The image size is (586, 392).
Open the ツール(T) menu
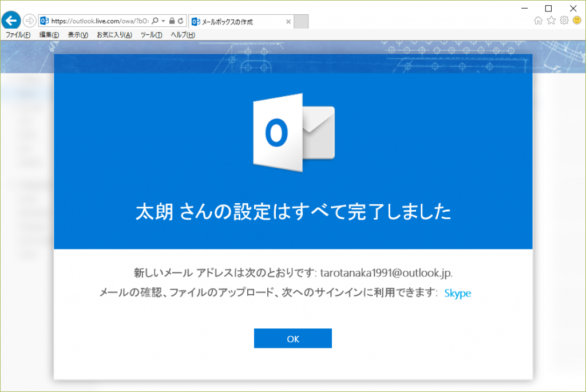tap(151, 35)
